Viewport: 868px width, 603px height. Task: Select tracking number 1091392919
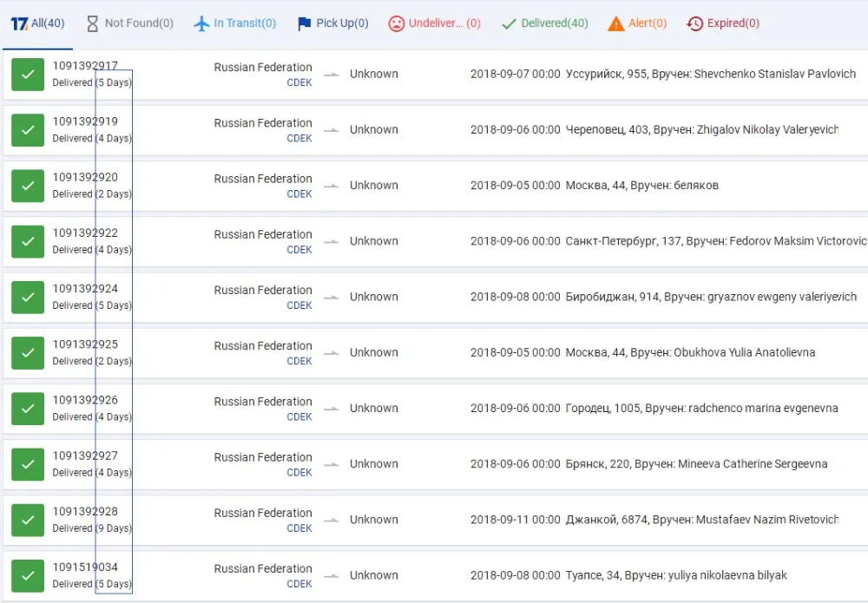(x=85, y=121)
